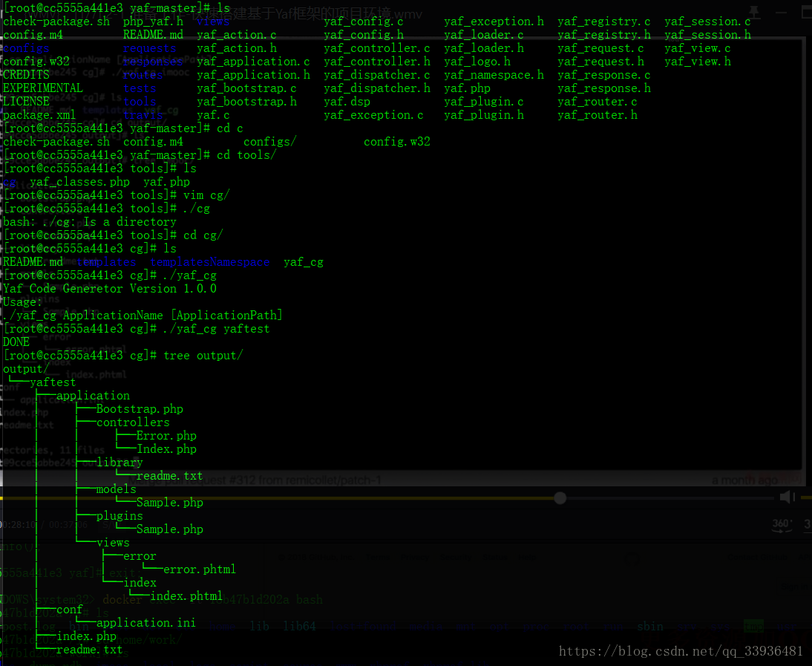Select php_yaf.h in the file listing
812x666 pixels.
pos(154,22)
